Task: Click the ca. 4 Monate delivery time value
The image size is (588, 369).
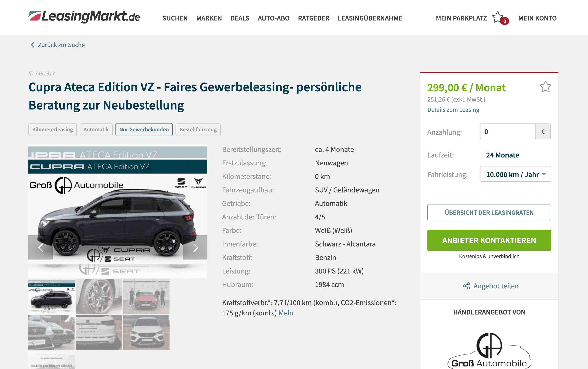Action: pyautogui.click(x=334, y=149)
